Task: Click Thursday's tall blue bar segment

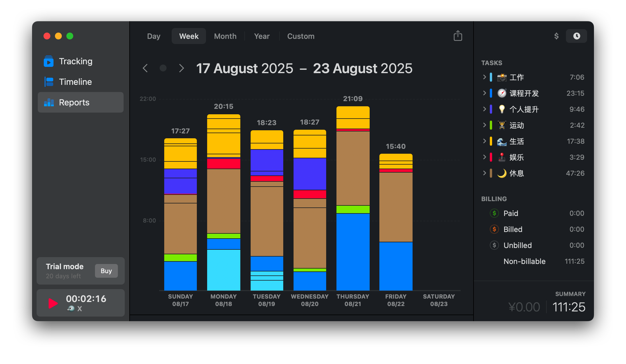Action: [353, 251]
